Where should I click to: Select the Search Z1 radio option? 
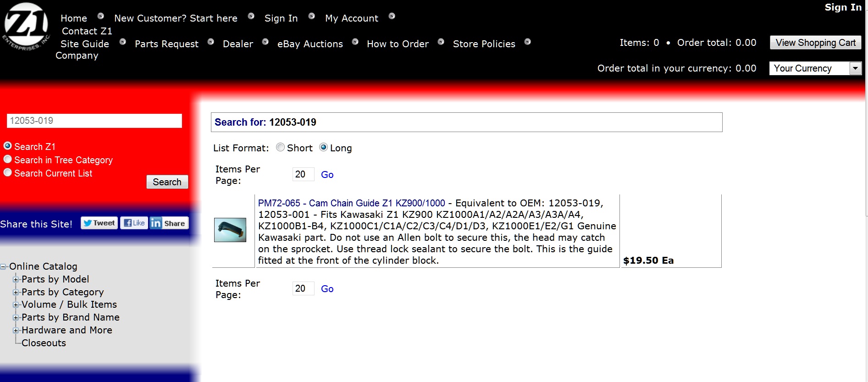(7, 146)
